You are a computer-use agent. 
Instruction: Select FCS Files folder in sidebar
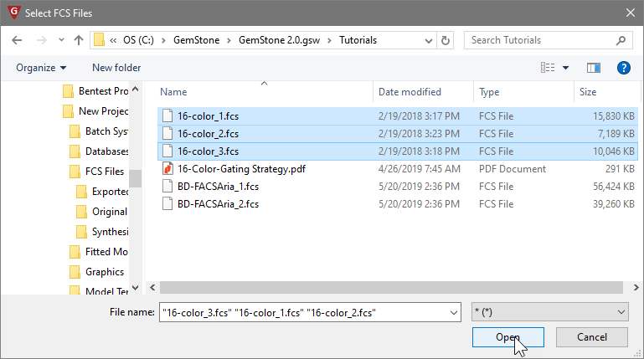pyautogui.click(x=97, y=172)
